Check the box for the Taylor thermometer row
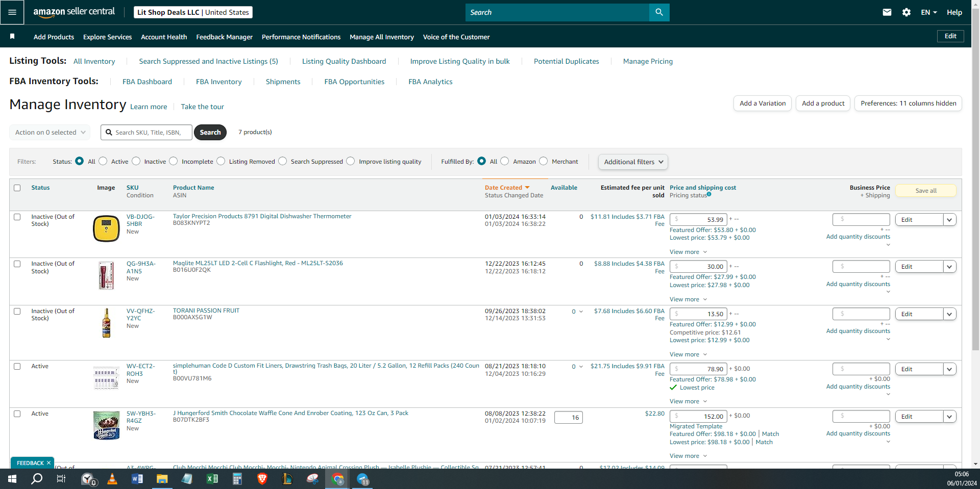980x489 pixels. point(17,217)
